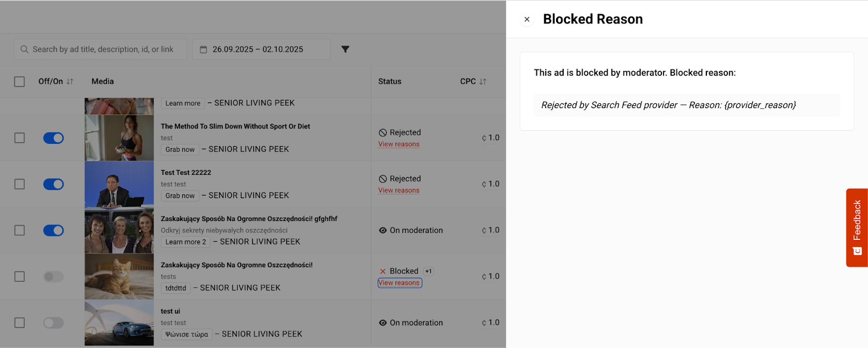868x348 pixels.
Task: Open the Feedback side tab
Action: pos(857,227)
